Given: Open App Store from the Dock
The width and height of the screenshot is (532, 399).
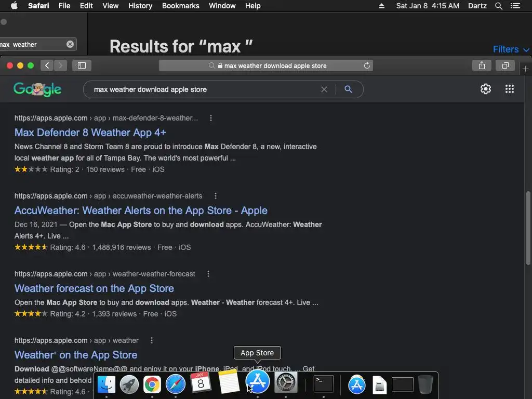Looking at the screenshot, I should [258, 381].
